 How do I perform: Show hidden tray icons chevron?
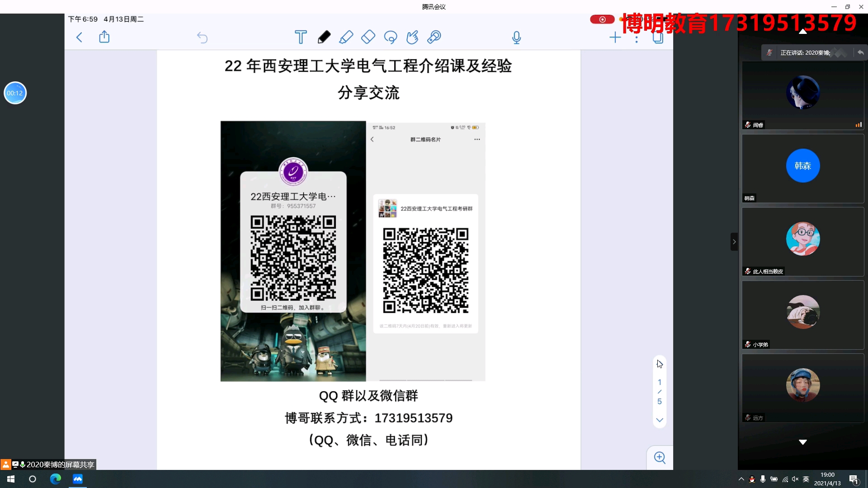[741, 479]
